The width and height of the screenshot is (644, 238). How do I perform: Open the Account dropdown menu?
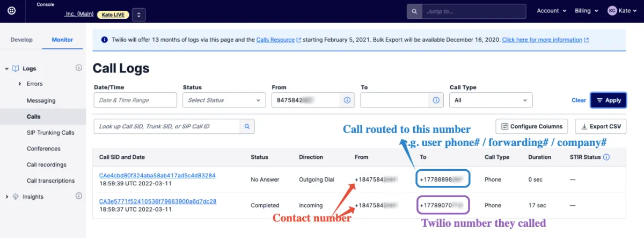coord(551,11)
